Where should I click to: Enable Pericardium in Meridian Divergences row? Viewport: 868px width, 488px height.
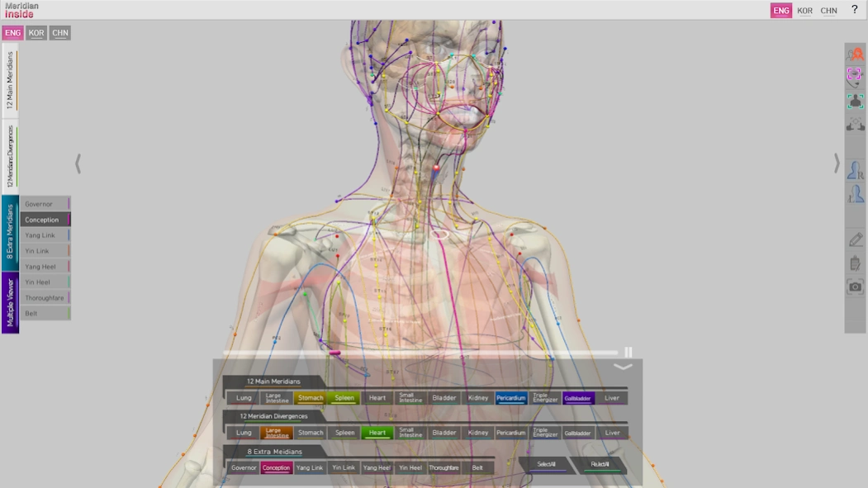pyautogui.click(x=510, y=433)
